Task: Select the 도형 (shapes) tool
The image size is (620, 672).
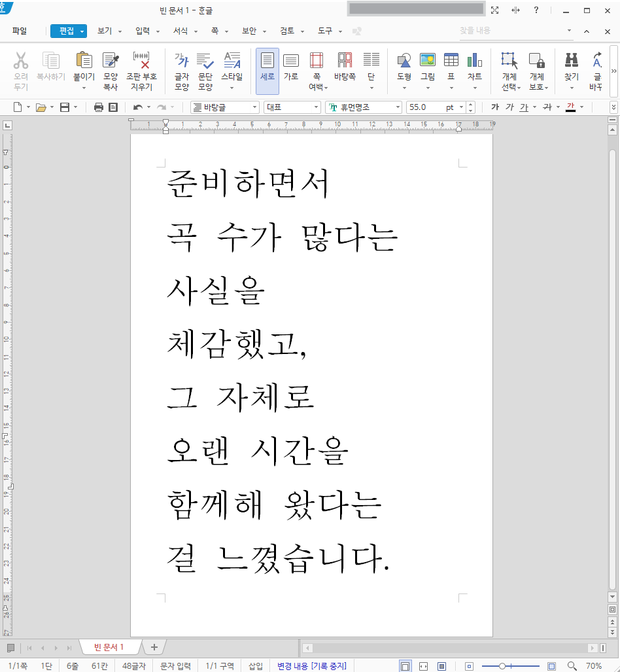Action: pos(404,65)
